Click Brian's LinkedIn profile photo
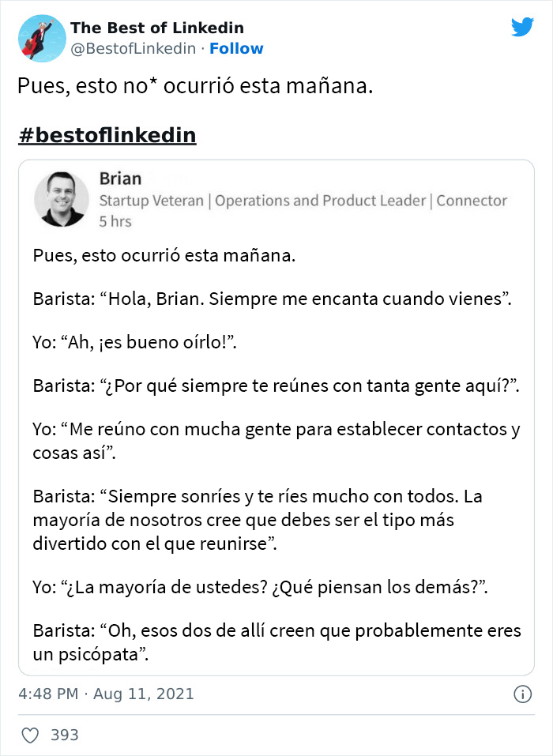 (x=62, y=199)
